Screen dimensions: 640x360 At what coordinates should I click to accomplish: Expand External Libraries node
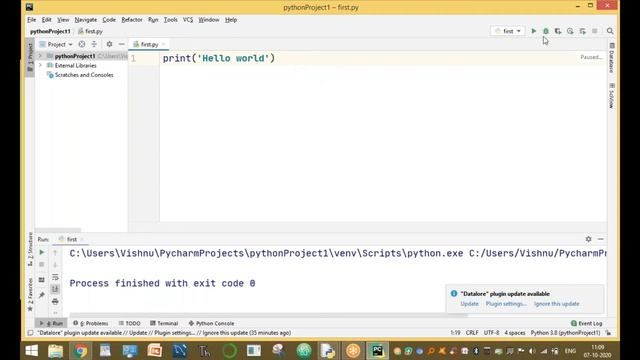tap(40, 65)
